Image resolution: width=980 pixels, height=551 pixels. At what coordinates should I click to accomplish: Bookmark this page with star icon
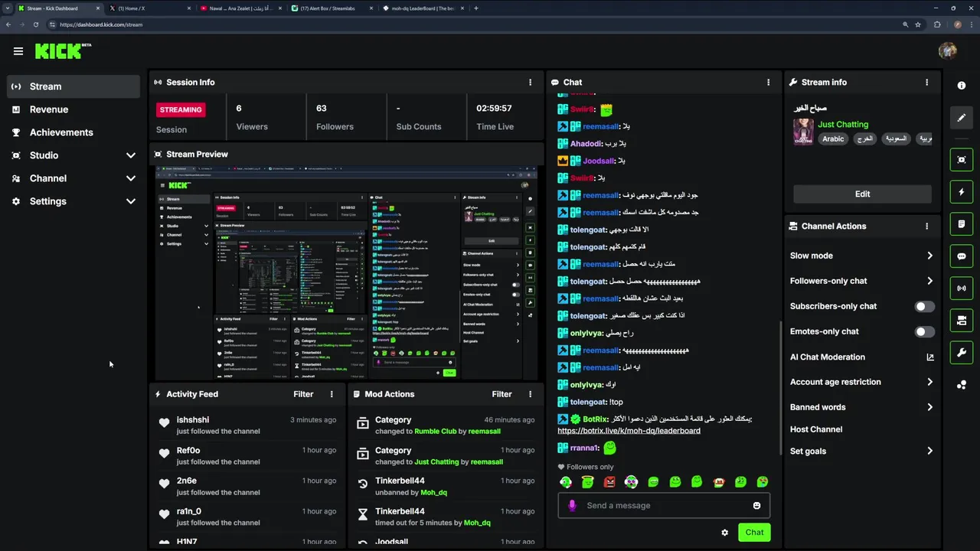tap(917, 24)
